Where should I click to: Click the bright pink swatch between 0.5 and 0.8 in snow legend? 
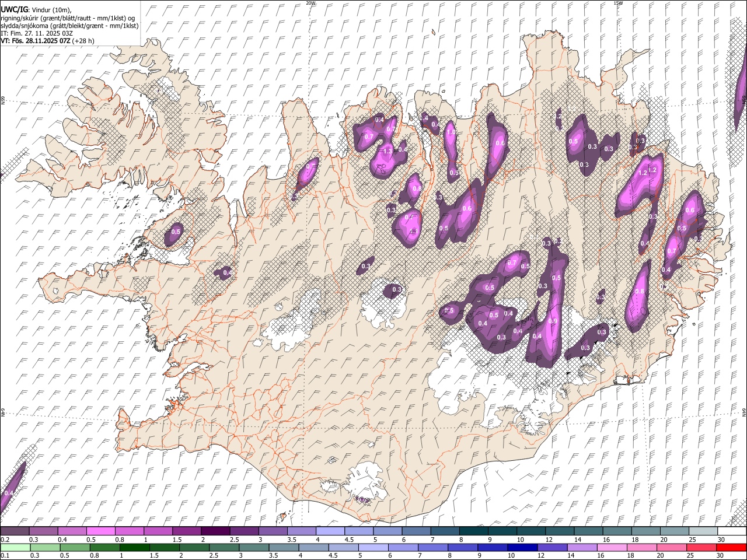[100, 531]
